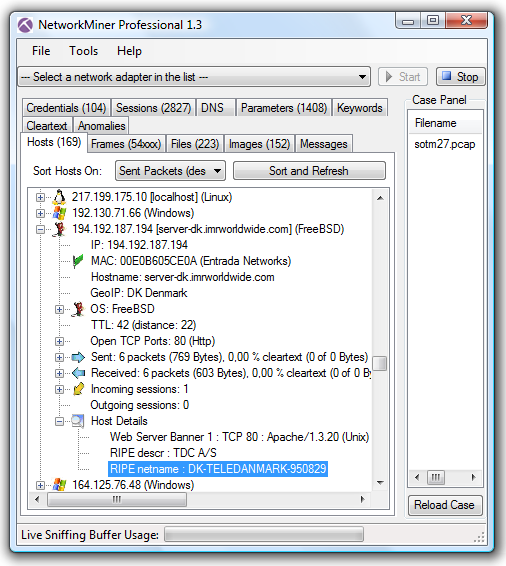Viewport: 506px width, 566px height.
Task: Switch to the Messages tab
Action: tap(324, 144)
